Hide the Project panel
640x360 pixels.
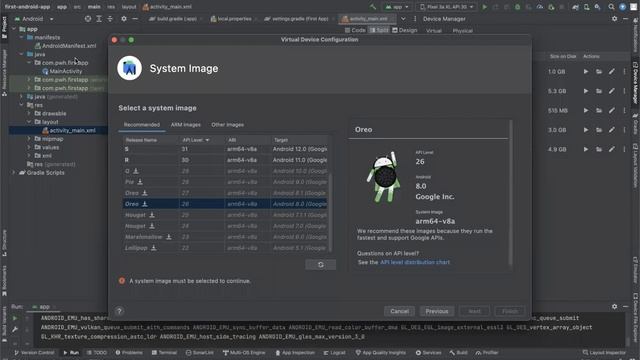135,19
